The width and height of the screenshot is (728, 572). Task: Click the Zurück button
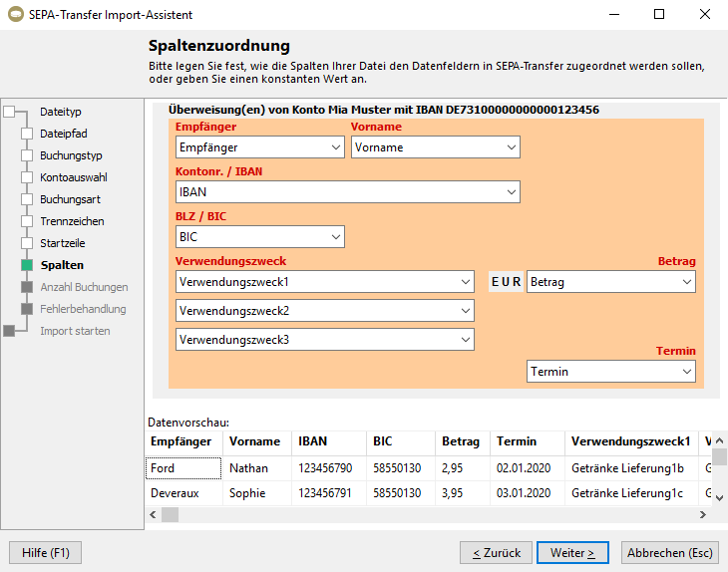(x=496, y=553)
